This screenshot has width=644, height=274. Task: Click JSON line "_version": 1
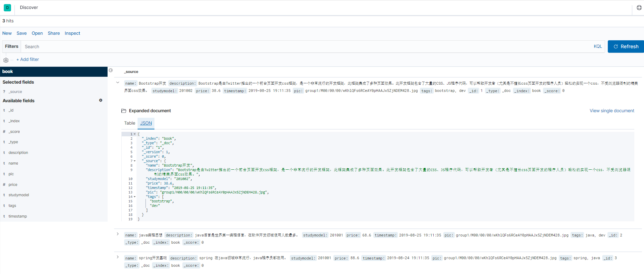click(x=156, y=152)
